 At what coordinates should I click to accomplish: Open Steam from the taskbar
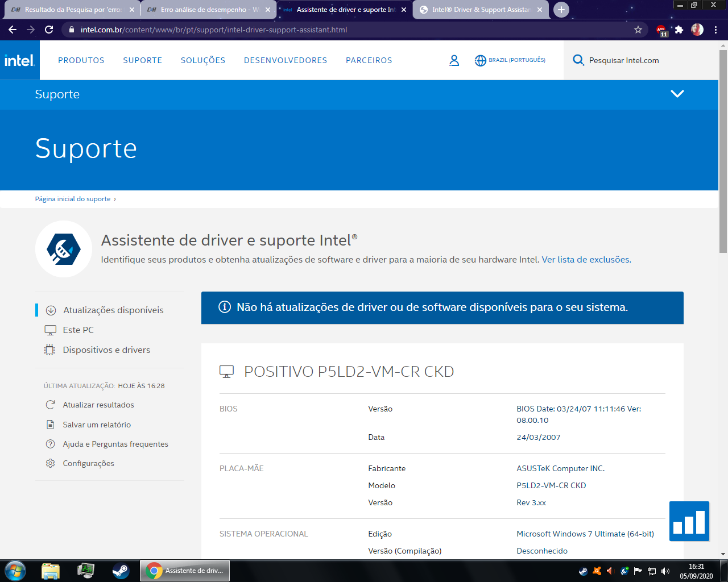[121, 571]
